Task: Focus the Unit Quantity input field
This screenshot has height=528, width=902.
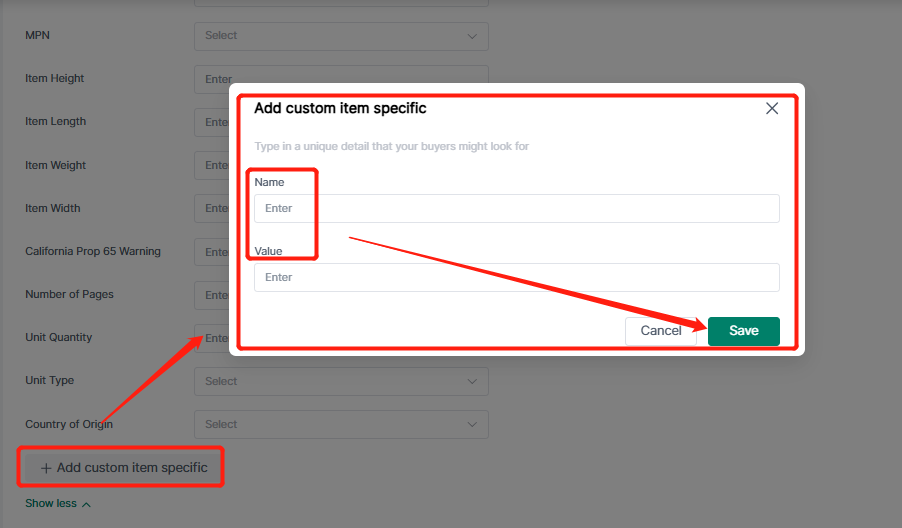Action: coord(212,338)
